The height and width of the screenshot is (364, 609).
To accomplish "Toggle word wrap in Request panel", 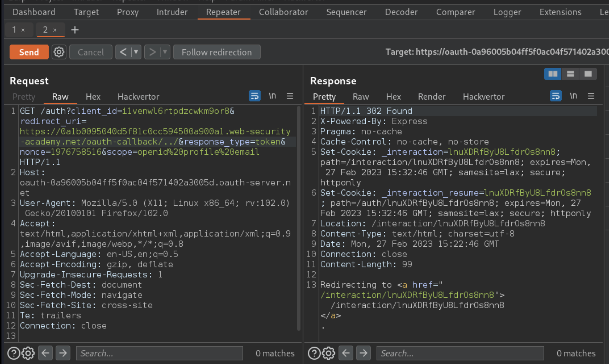I will click(255, 96).
